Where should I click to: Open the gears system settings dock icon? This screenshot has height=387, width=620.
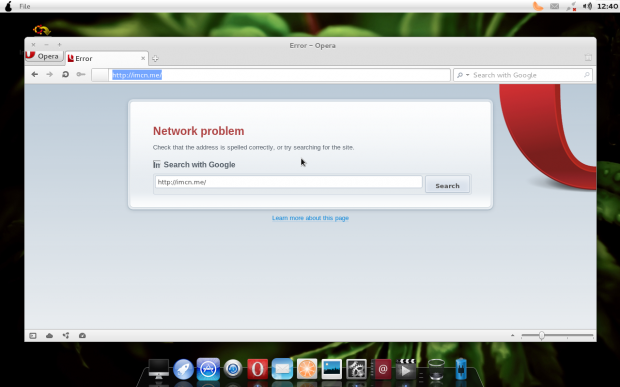pyautogui.click(x=356, y=369)
